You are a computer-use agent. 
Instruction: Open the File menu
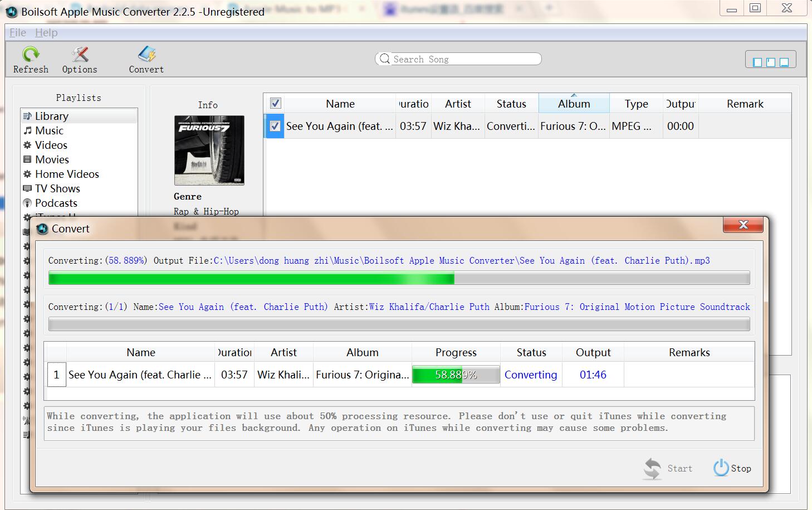18,32
